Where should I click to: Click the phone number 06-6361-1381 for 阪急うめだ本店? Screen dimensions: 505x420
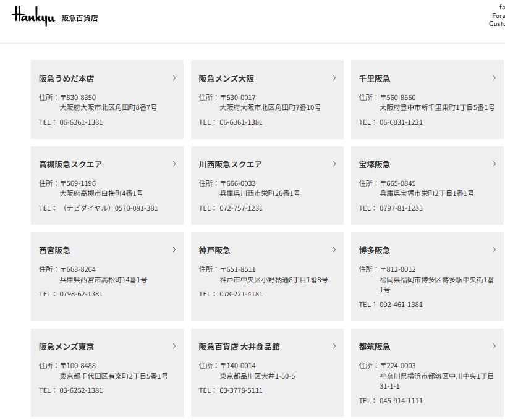click(81, 122)
